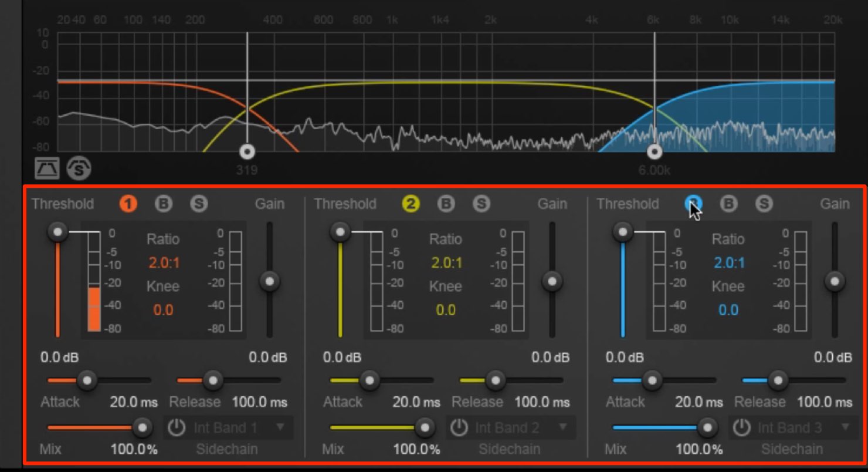
Task: Click band 2 gain 0.0 dB readout
Action: pos(550,357)
